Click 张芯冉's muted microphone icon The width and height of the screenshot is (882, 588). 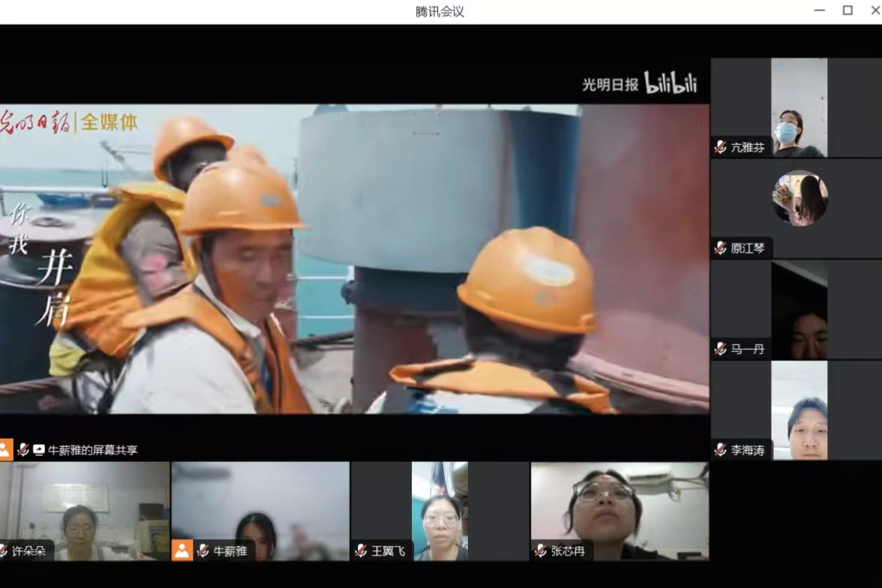pyautogui.click(x=541, y=551)
